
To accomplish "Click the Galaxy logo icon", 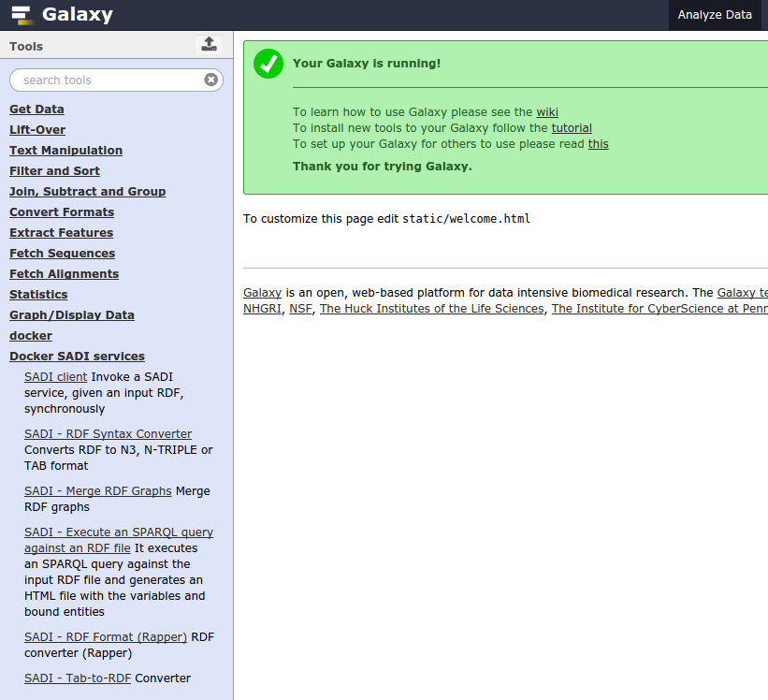I will click(x=22, y=15).
